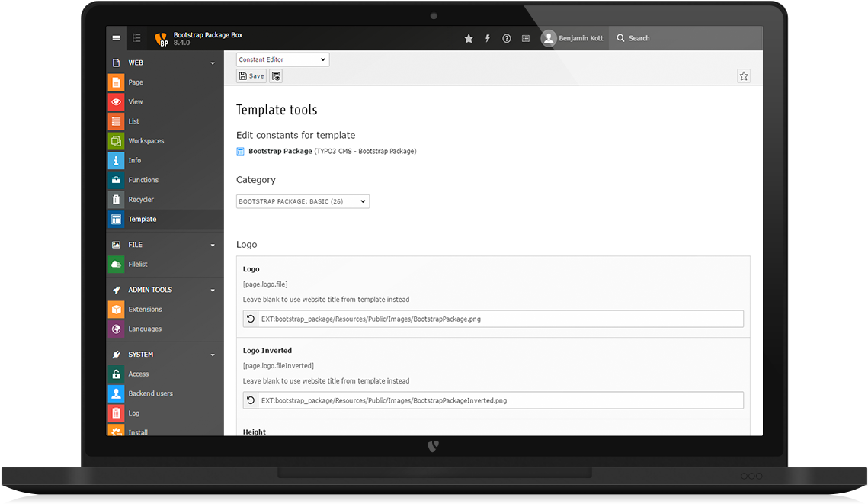Open the help question-mark icon
Screen dimensions: 868x504
pyautogui.click(x=506, y=37)
